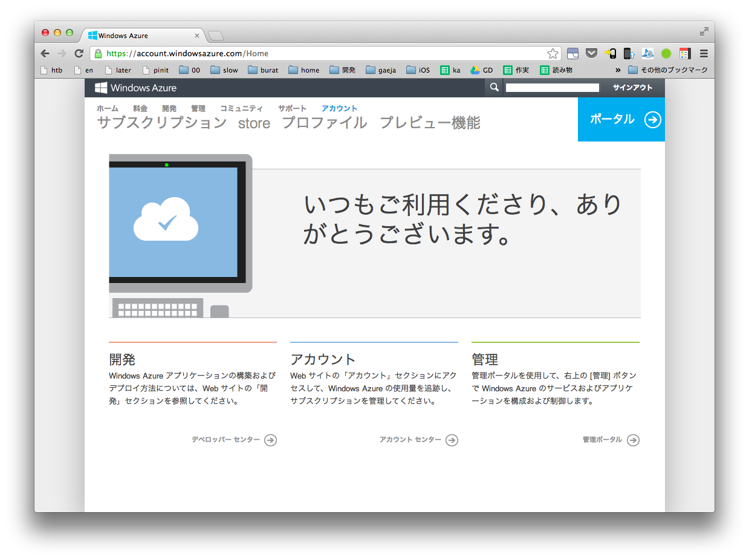Click the pinit bookmark
Viewport: 749px width, 560px height.
point(155,70)
